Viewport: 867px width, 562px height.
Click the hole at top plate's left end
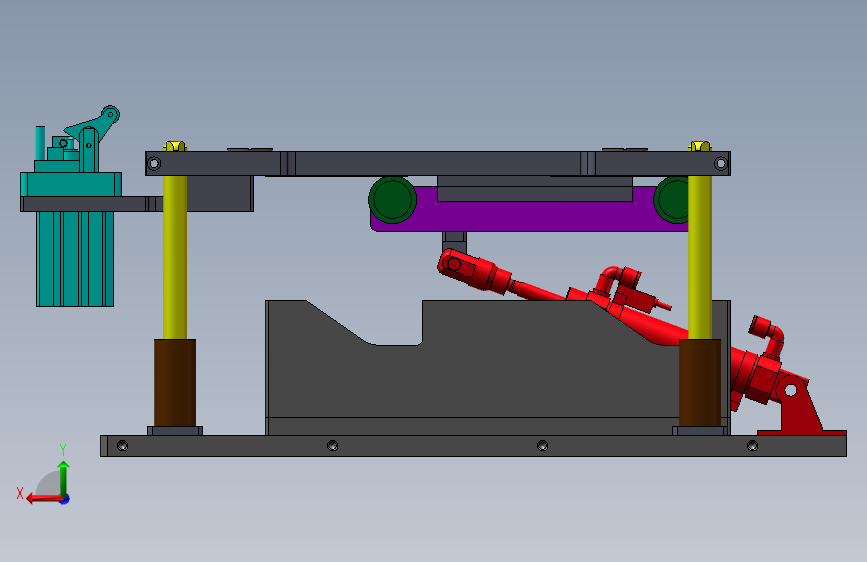click(x=154, y=164)
